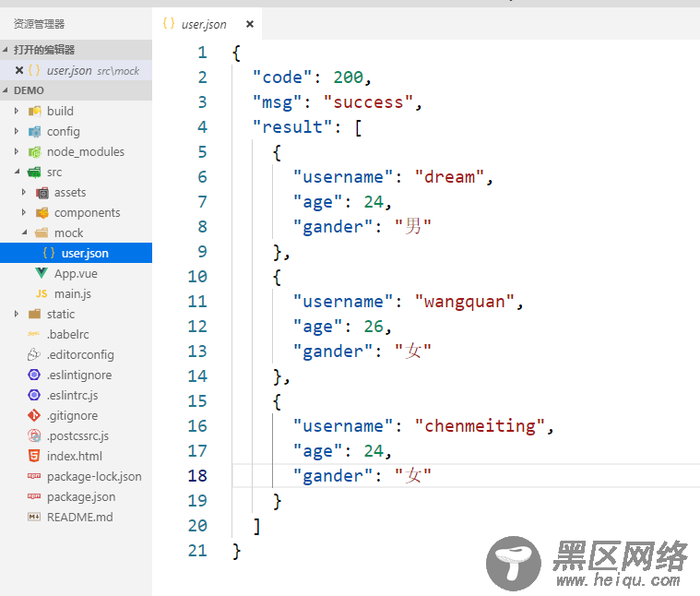
Task: Collapse the mock folder arrow
Action: (x=25, y=232)
